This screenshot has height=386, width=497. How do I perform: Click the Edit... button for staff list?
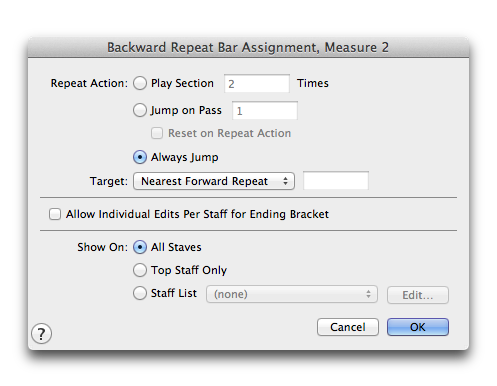click(418, 295)
